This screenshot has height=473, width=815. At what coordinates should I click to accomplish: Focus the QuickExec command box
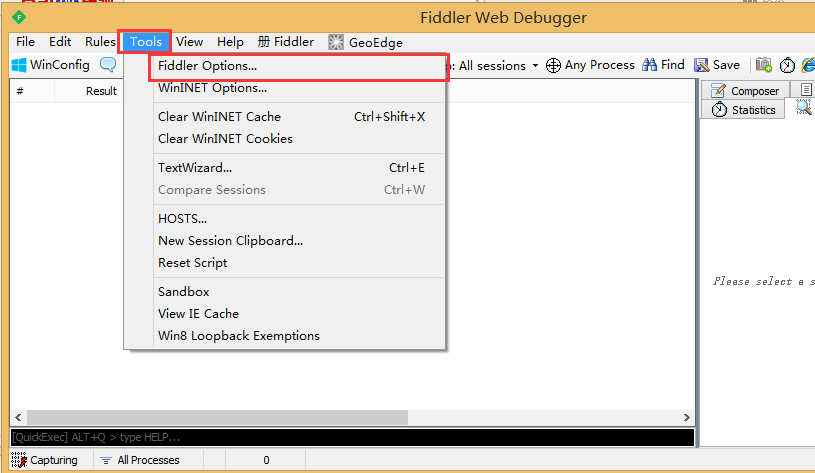tap(352, 437)
